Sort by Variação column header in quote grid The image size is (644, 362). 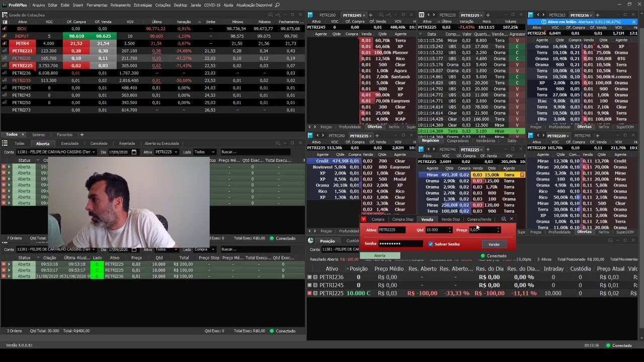184,22
